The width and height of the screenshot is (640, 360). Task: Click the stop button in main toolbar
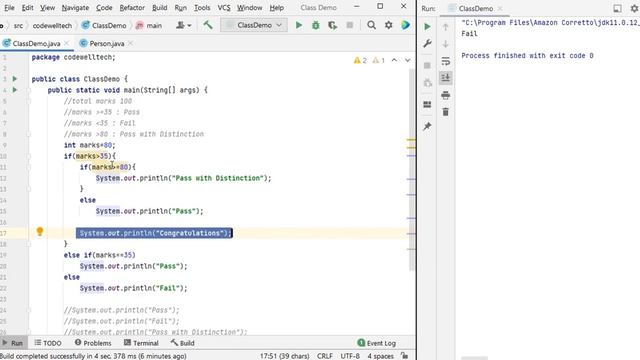[350, 25]
